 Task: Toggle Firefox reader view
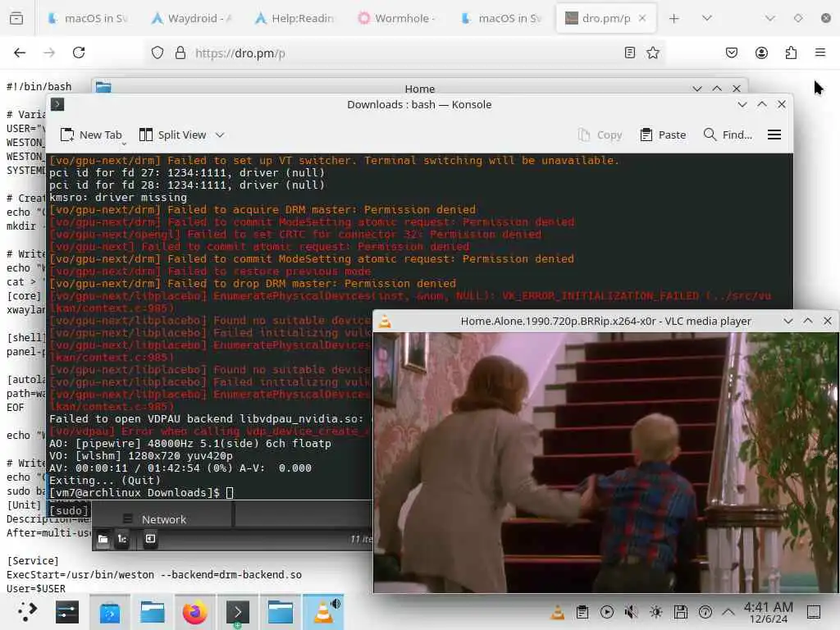630,52
